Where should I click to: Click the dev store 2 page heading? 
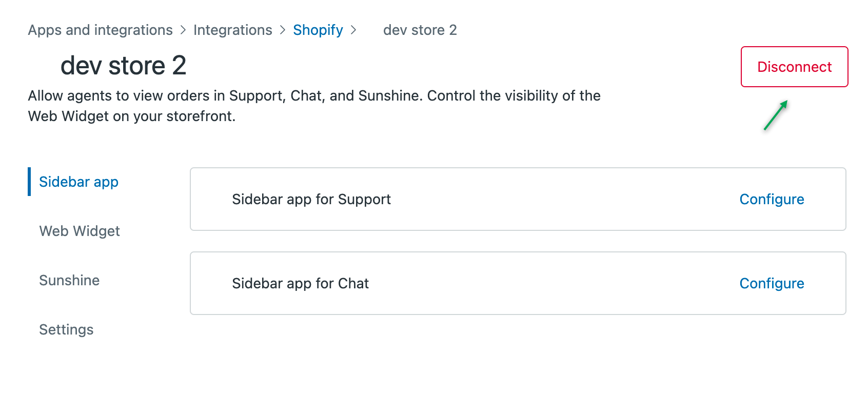123,66
